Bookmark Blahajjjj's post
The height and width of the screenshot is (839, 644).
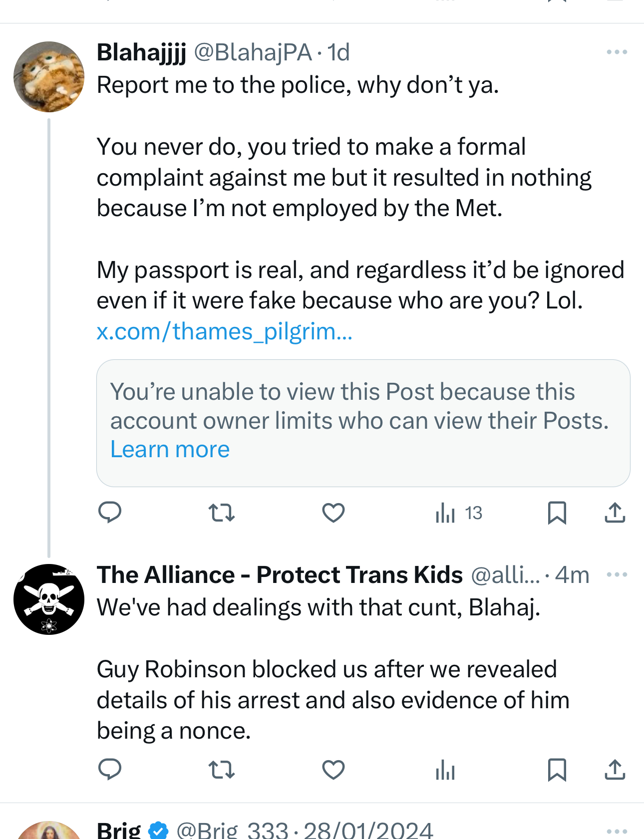[x=557, y=513]
